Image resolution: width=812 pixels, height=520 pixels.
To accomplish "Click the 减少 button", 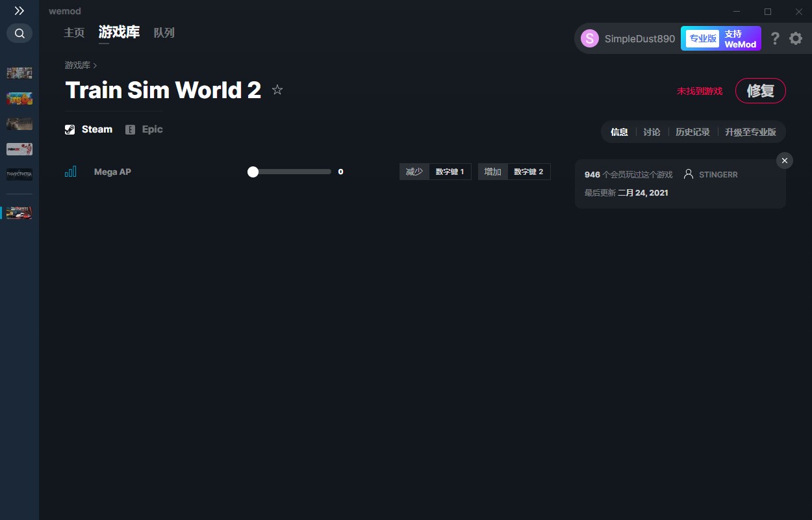I will click(414, 172).
